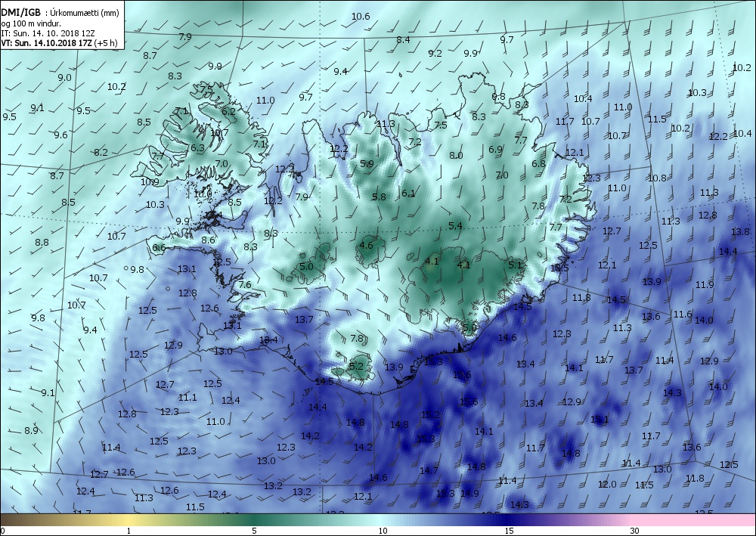The width and height of the screenshot is (756, 536).
Task: Click the 7.6 value in west Iceland
Action: point(245,284)
